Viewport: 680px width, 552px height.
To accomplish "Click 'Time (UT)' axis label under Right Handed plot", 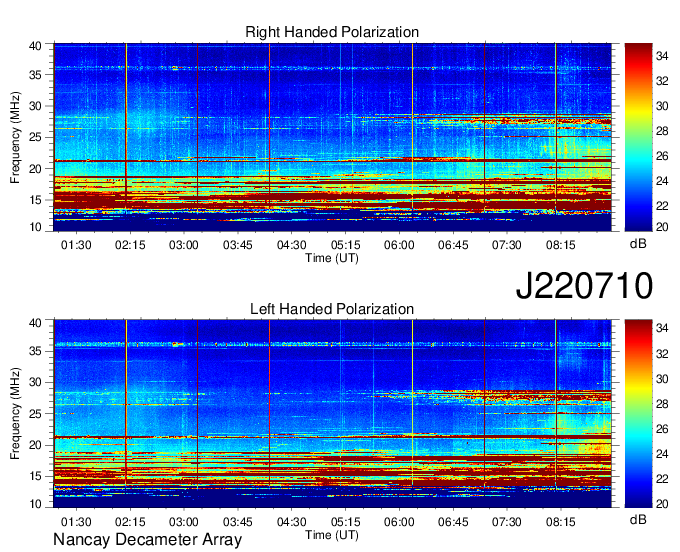I will (332, 258).
